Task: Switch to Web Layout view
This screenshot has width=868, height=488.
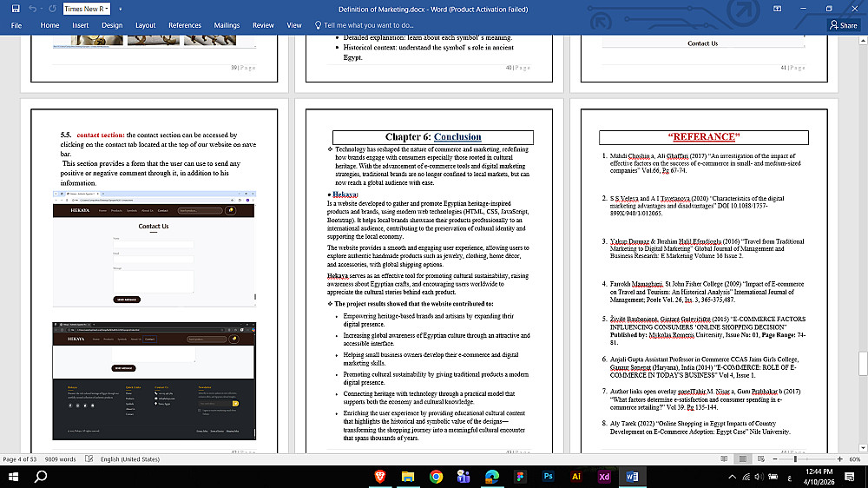Action: tap(761, 459)
